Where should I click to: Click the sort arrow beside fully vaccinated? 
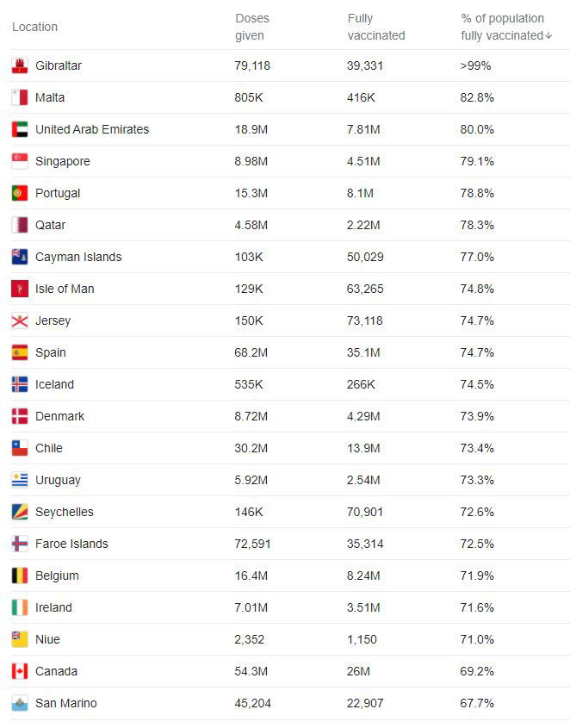pyautogui.click(x=548, y=36)
